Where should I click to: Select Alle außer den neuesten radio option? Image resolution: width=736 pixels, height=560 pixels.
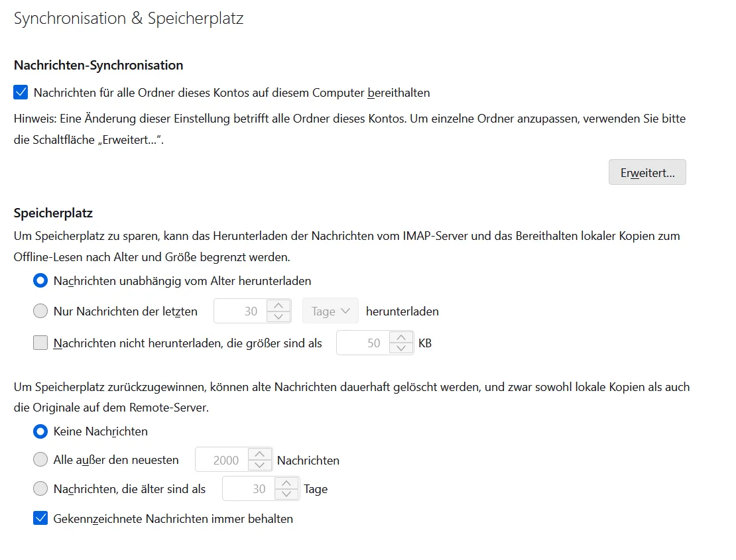click(x=40, y=460)
